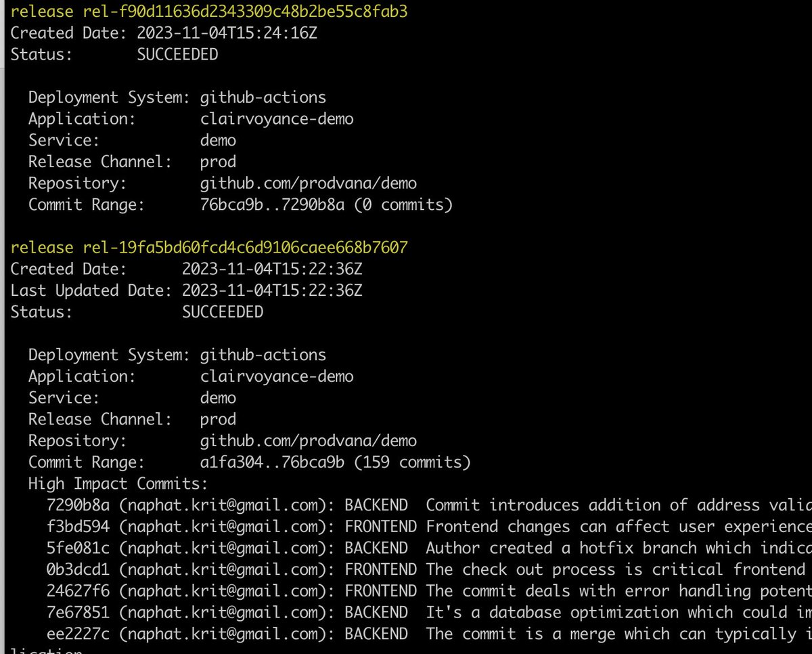Image resolution: width=812 pixels, height=654 pixels.
Task: Click the description 'The commit is a merge'
Action: click(618, 634)
